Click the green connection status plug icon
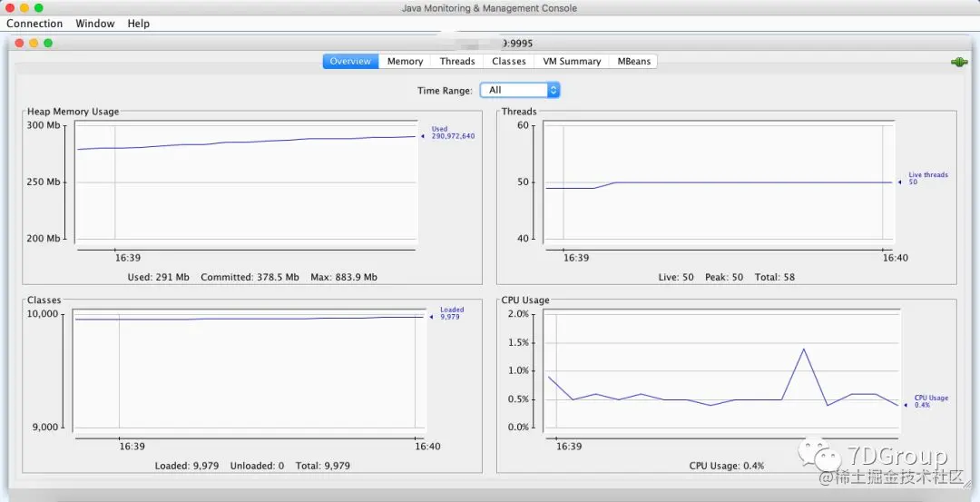This screenshot has width=980, height=502. coord(959,62)
